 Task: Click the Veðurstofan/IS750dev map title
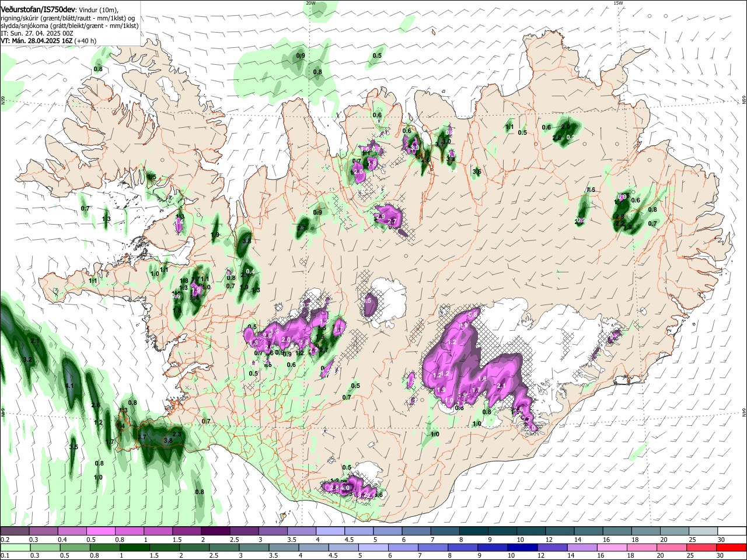(x=37, y=9)
